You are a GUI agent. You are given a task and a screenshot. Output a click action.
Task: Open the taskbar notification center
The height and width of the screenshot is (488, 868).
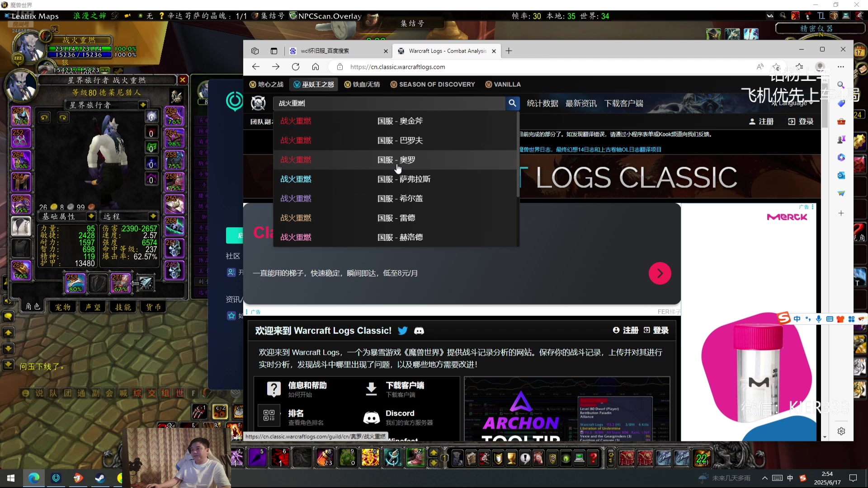tap(853, 478)
